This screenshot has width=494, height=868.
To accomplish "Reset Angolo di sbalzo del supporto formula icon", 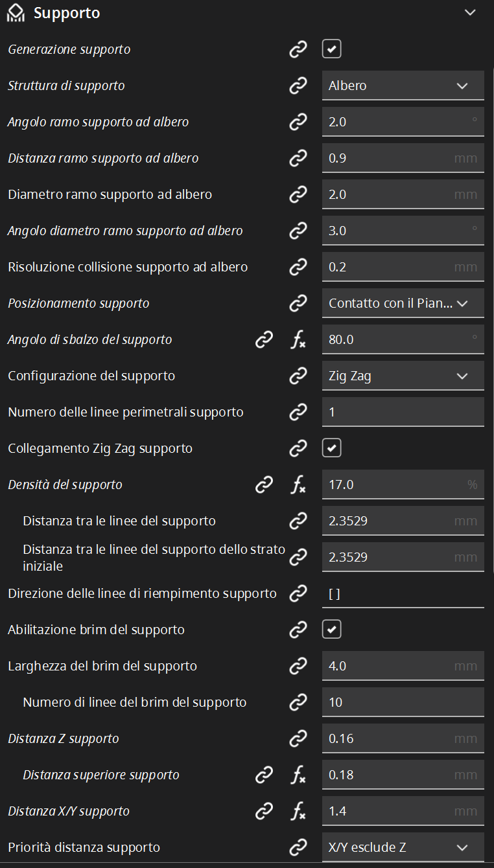I will pos(298,339).
